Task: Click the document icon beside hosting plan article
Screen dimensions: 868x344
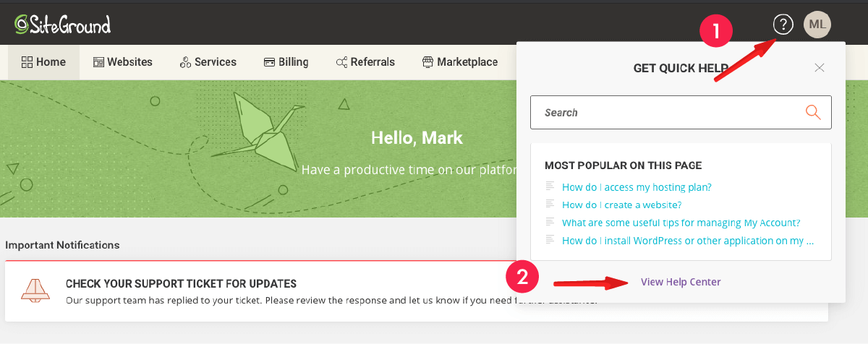Action: coord(550,186)
